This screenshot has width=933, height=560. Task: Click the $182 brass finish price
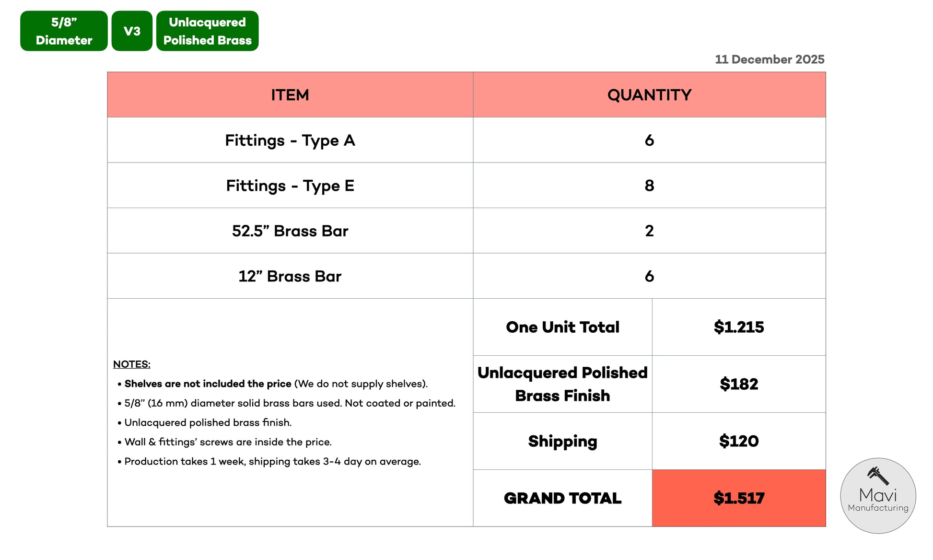[x=738, y=384]
